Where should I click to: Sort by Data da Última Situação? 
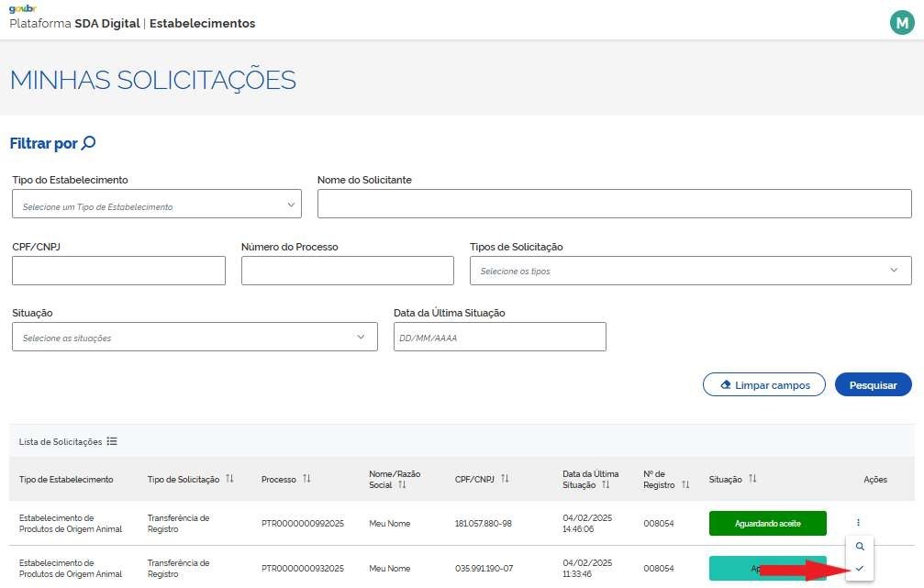click(x=606, y=484)
